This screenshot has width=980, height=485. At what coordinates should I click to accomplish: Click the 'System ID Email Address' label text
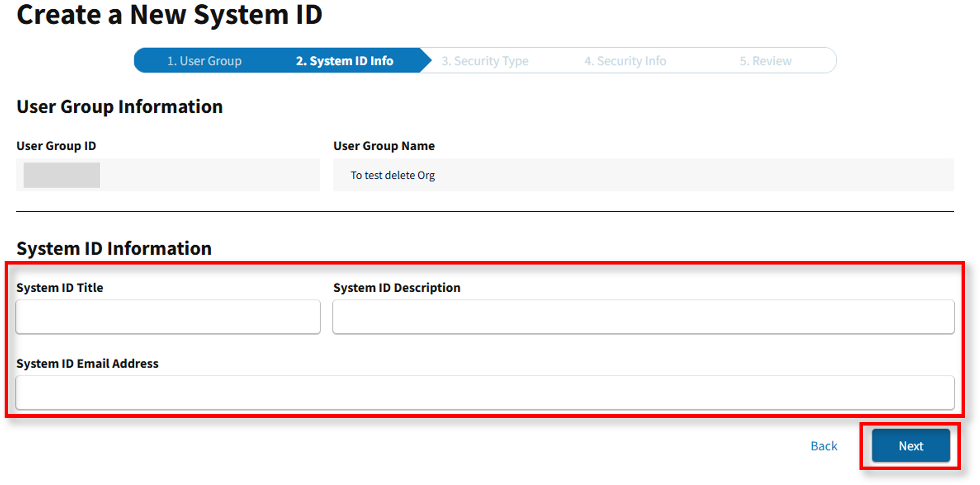[x=87, y=363]
